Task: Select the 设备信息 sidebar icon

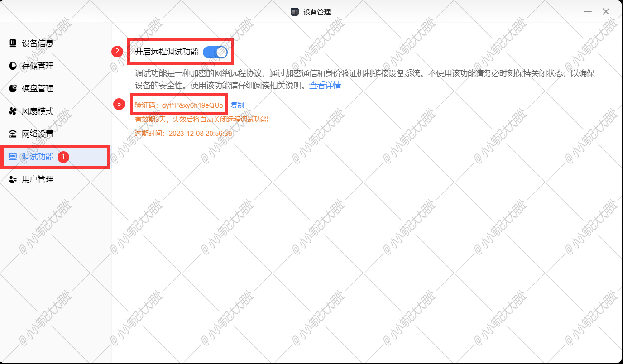Action: click(12, 43)
